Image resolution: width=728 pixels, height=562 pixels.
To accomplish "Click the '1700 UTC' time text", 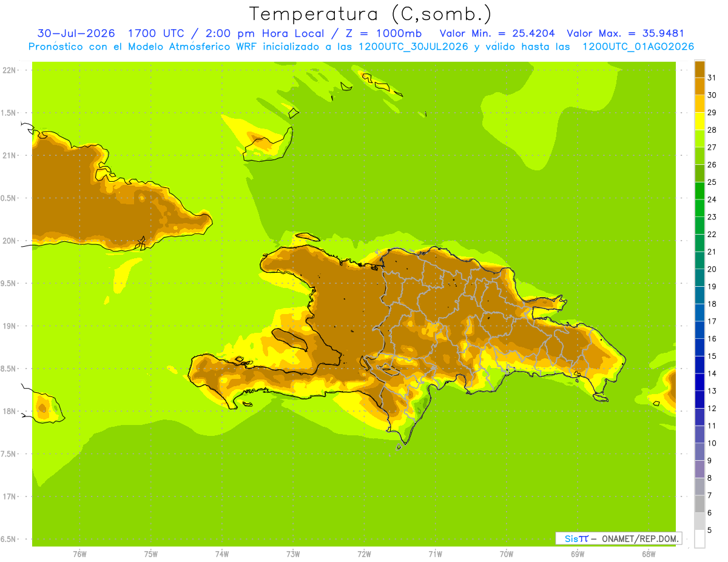I will [157, 33].
